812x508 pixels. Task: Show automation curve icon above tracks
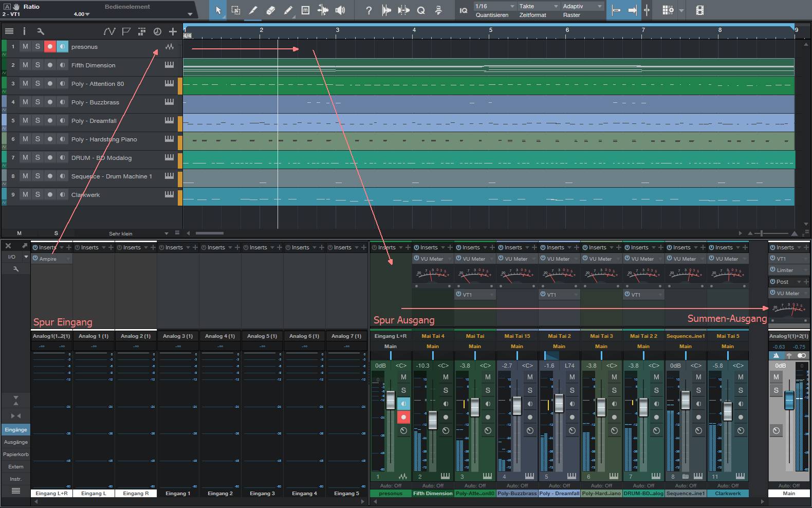coord(109,31)
